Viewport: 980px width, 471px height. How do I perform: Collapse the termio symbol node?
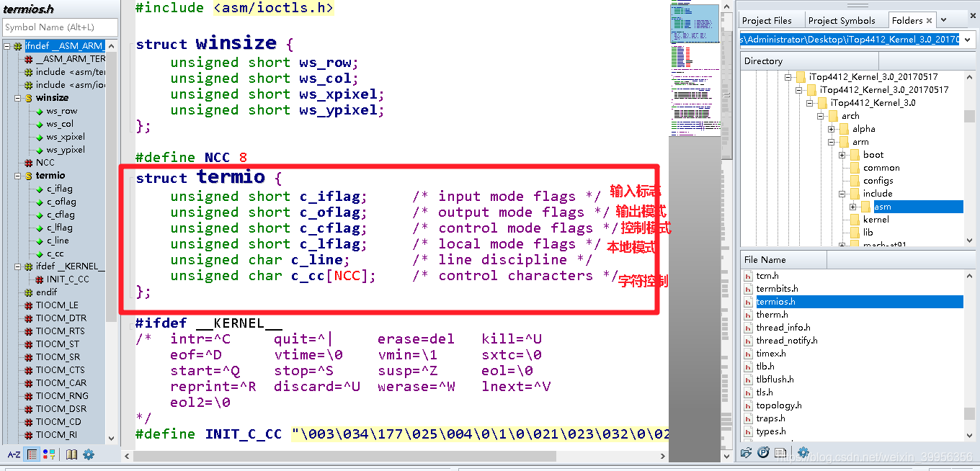point(17,176)
